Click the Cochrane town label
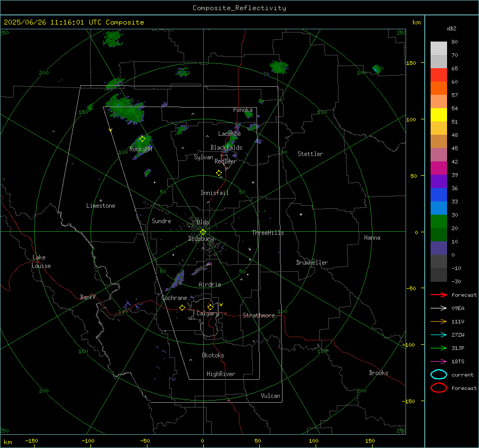This screenshot has width=479, height=448. tap(174, 298)
